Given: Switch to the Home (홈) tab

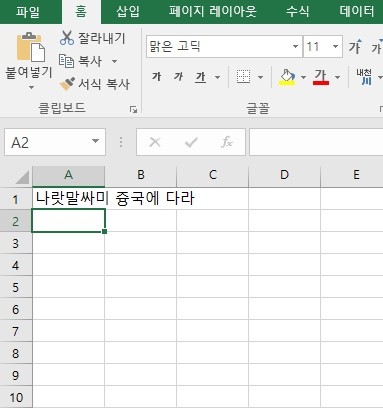Looking at the screenshot, I should tap(81, 12).
